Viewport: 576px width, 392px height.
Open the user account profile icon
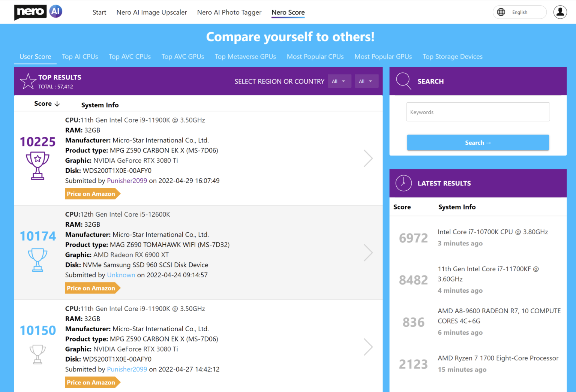(x=560, y=12)
